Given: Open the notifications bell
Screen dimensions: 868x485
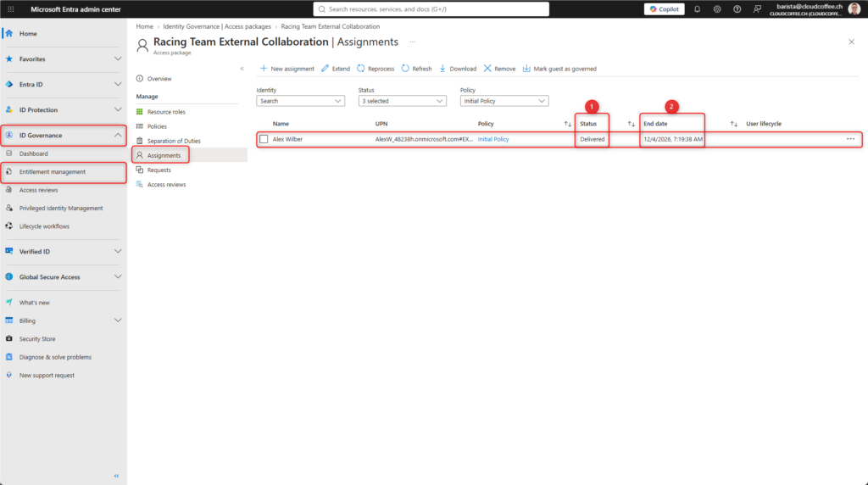Looking at the screenshot, I should coord(697,8).
